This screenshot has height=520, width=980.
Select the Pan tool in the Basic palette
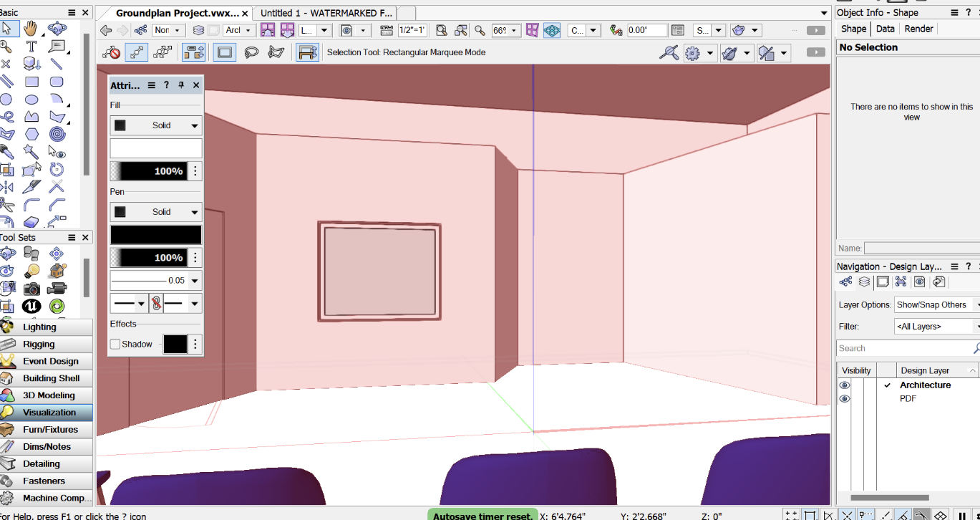[30, 29]
